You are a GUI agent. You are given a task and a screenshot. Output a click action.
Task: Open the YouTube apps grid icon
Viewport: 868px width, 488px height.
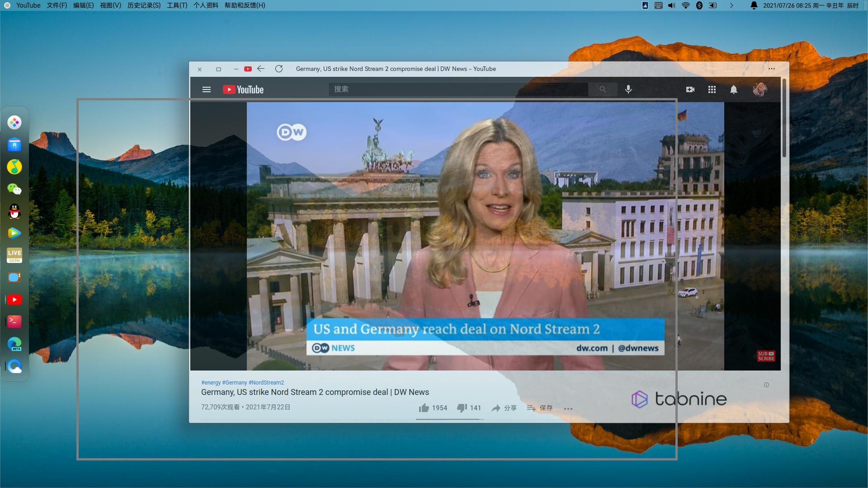[x=712, y=89]
